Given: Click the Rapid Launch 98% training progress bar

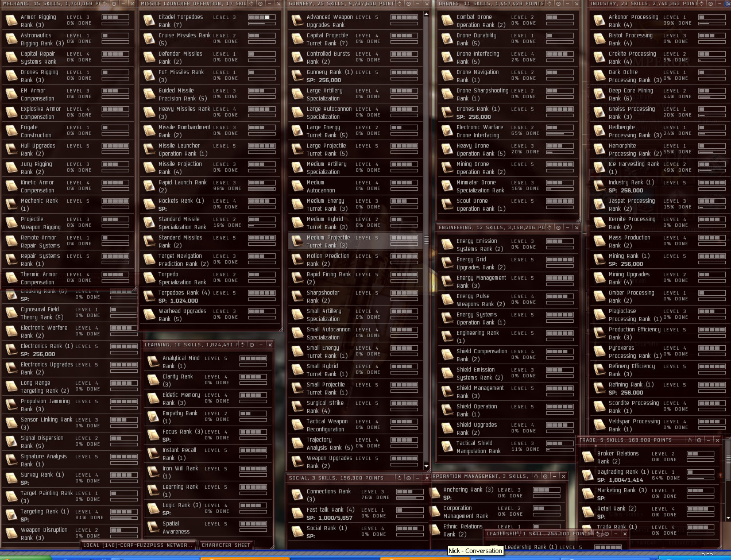Looking at the screenshot, I should point(261,189).
